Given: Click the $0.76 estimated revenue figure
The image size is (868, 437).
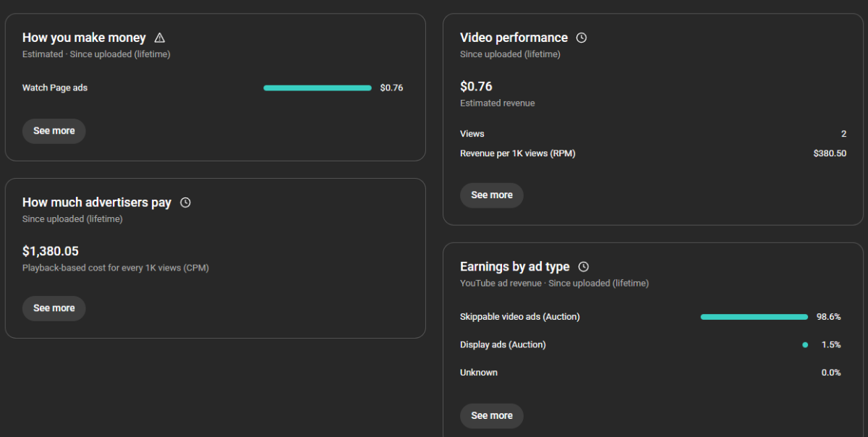Looking at the screenshot, I should [x=476, y=87].
